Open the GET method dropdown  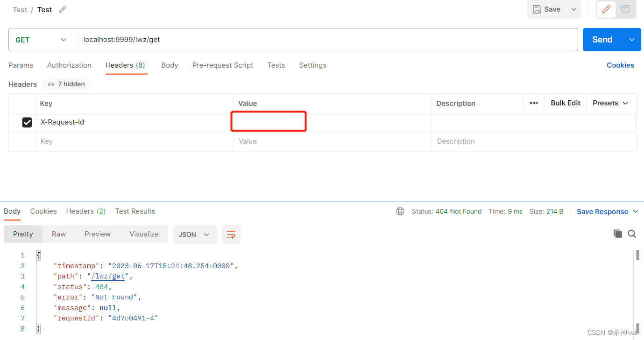[41, 40]
